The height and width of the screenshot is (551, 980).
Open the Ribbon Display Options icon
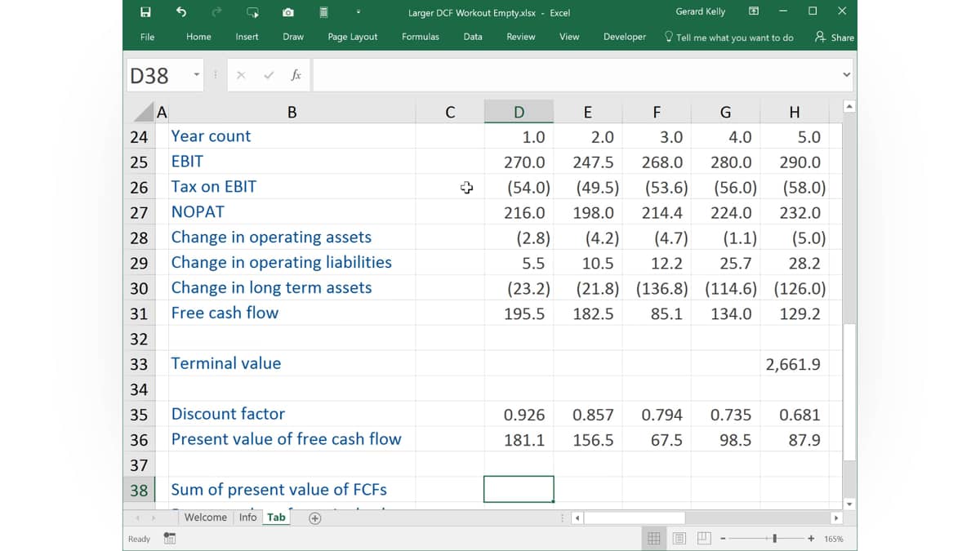754,11
